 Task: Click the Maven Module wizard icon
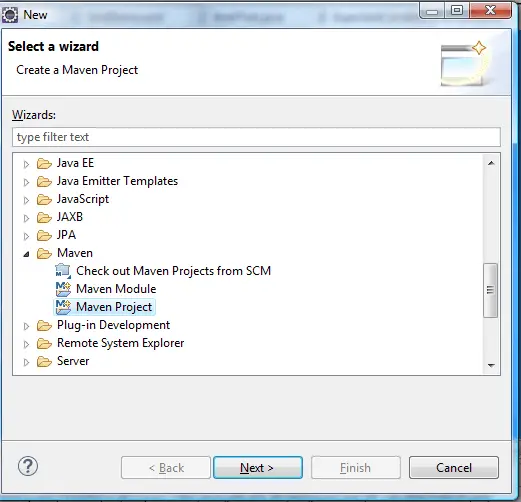[x=63, y=289]
